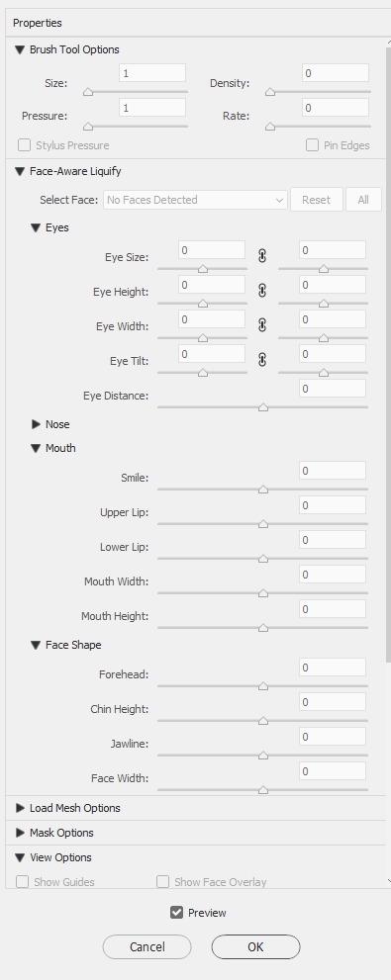Click the OK button
The width and height of the screenshot is (391, 980).
point(255,947)
